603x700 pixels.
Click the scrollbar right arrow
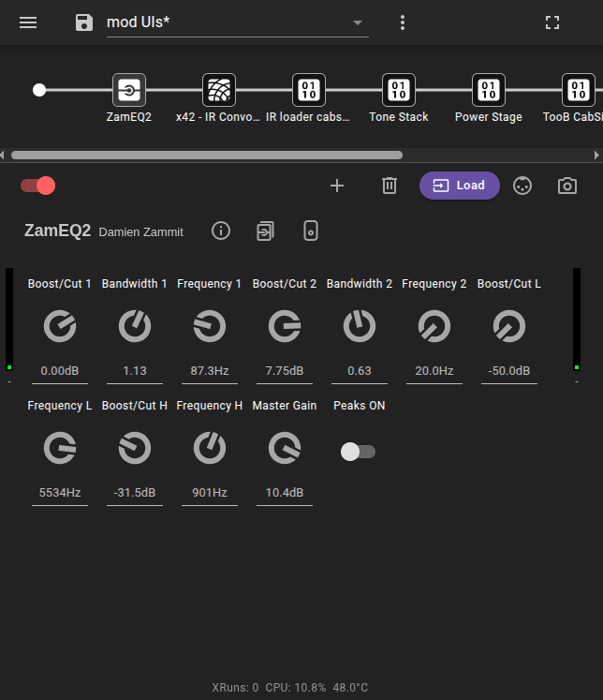tap(596, 155)
